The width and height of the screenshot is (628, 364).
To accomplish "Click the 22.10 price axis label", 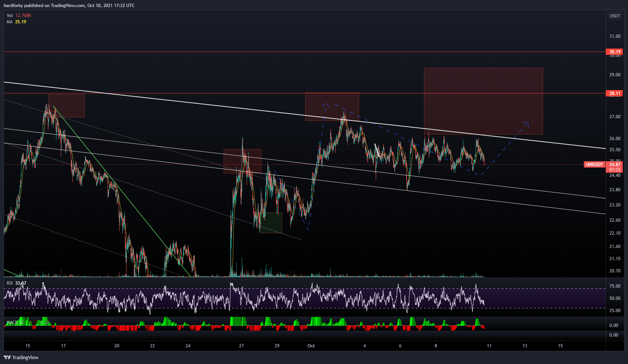I will coord(615,233).
